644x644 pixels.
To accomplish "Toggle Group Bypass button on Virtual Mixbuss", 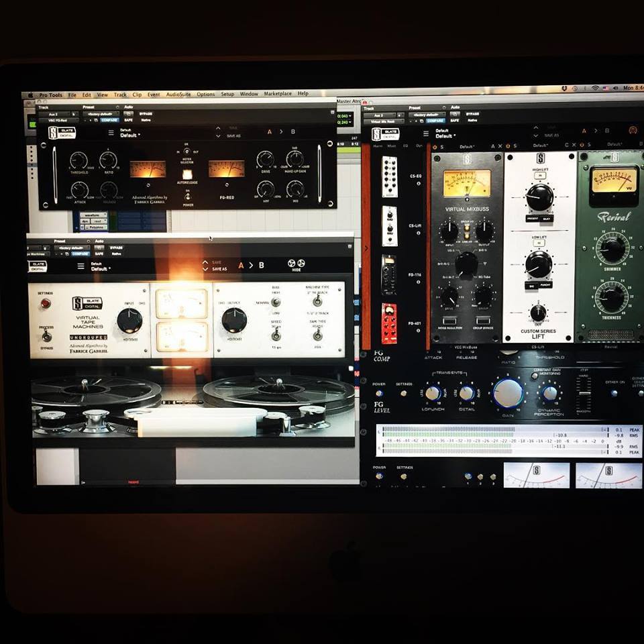I will tap(482, 321).
